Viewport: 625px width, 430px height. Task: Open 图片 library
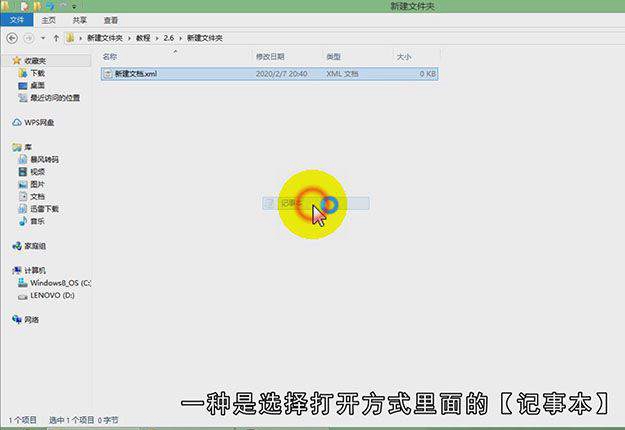click(x=37, y=184)
